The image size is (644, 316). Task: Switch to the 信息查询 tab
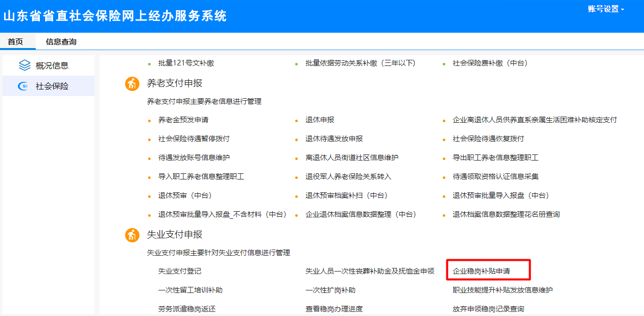[x=61, y=42]
